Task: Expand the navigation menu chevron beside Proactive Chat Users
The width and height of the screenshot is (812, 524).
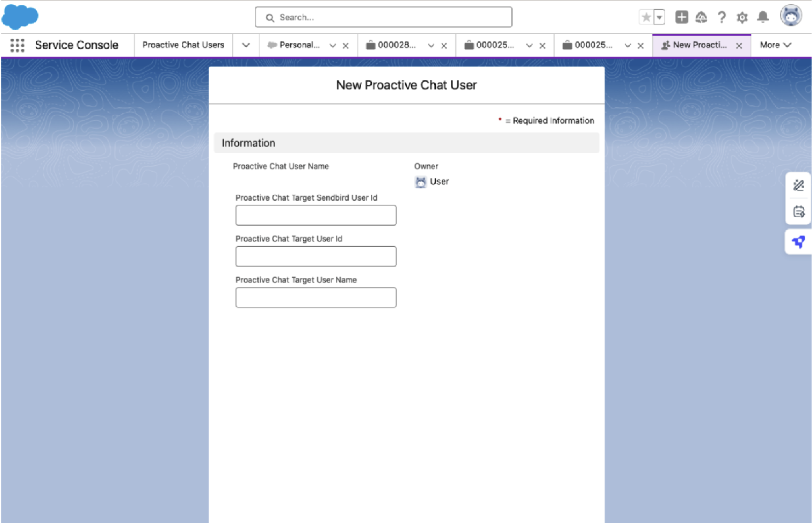Action: 246,45
